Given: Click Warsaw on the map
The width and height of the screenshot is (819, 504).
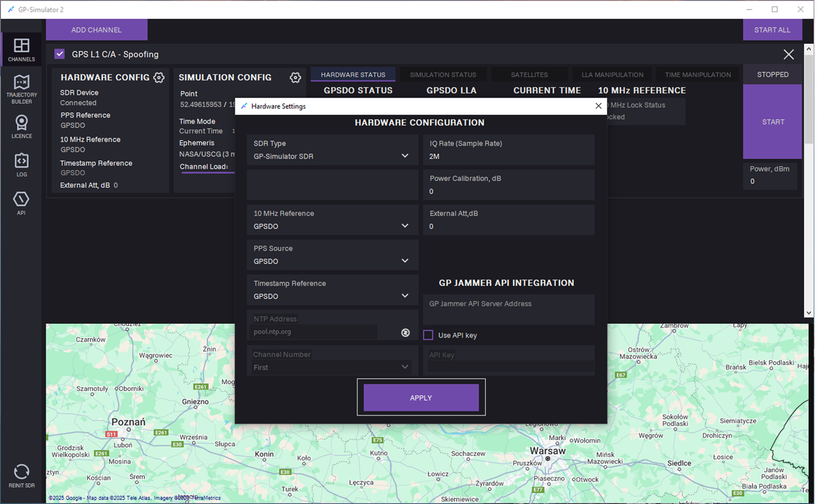Looking at the screenshot, I should tap(548, 452).
